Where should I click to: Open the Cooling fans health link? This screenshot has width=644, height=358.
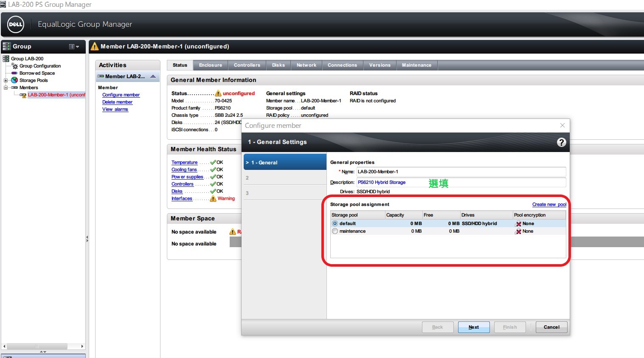point(184,169)
